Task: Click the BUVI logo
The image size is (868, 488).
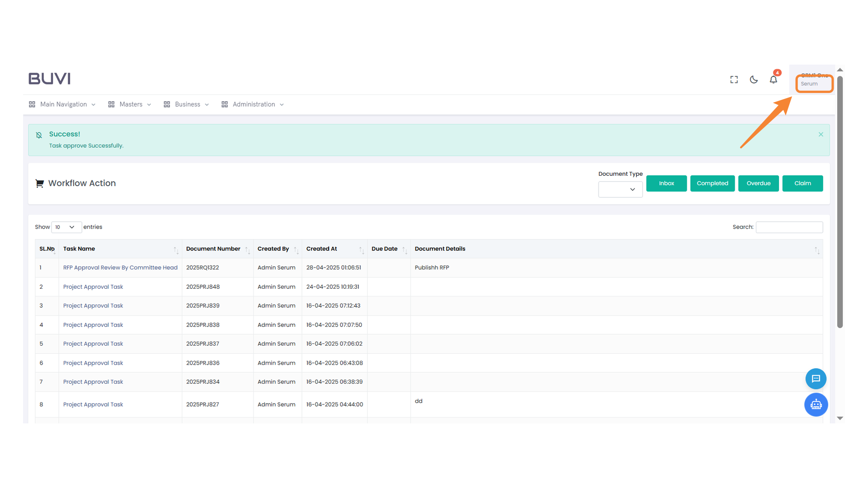Action: tap(49, 79)
